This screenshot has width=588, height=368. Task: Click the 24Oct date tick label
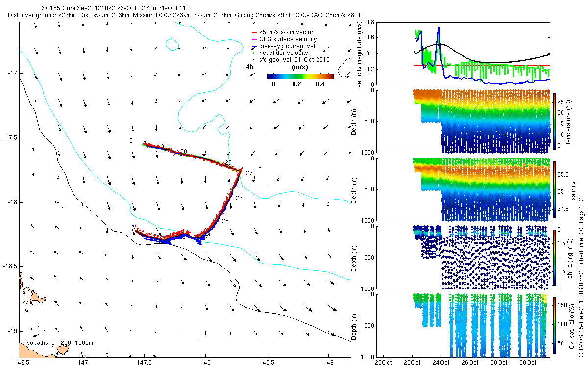pyautogui.click(x=441, y=363)
